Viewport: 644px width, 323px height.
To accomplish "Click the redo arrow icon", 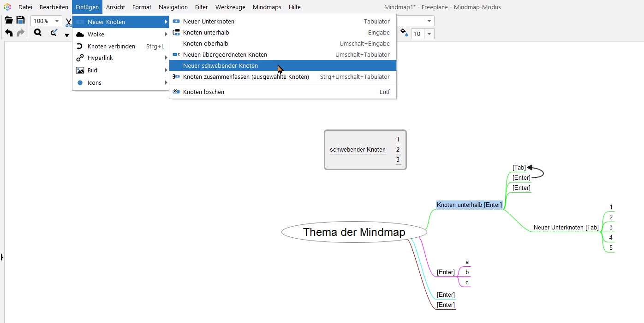I will (20, 33).
